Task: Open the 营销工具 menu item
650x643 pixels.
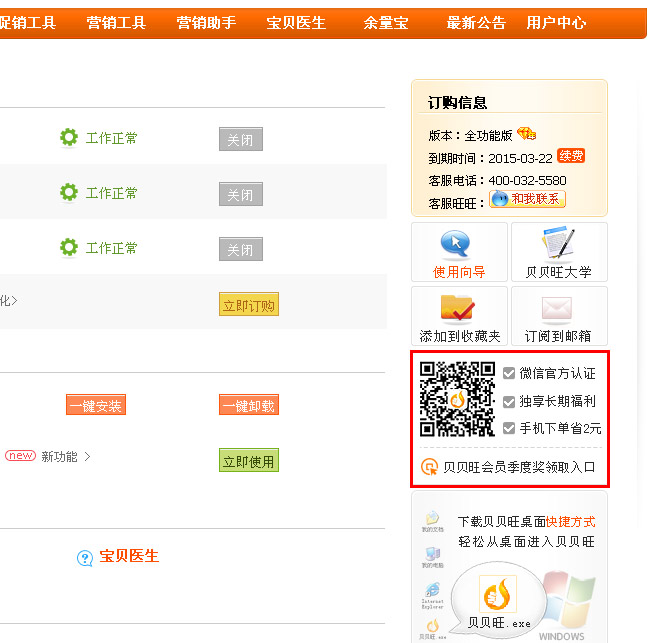Action: [116, 23]
